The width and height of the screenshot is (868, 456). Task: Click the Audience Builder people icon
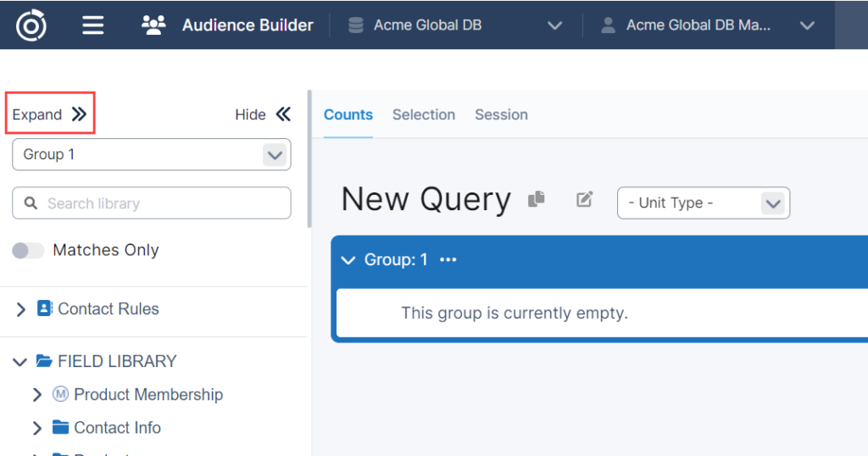click(x=153, y=25)
